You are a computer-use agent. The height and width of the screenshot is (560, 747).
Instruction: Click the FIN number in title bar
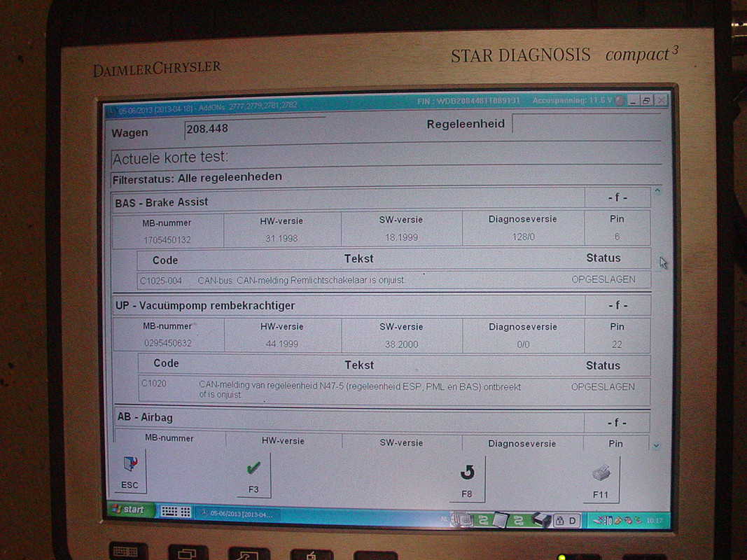point(468,101)
